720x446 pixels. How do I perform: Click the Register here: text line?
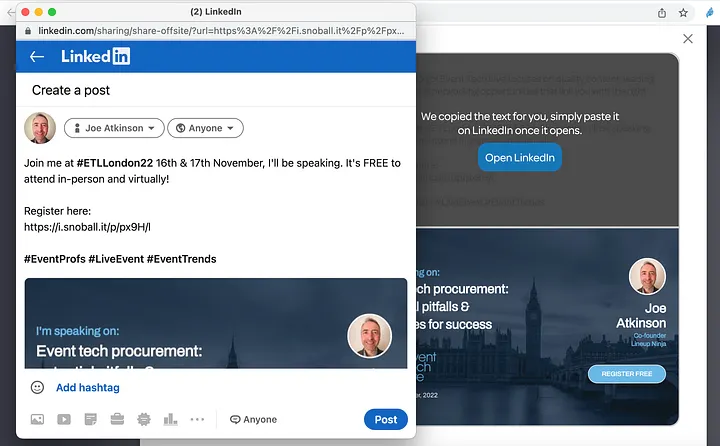[57, 211]
